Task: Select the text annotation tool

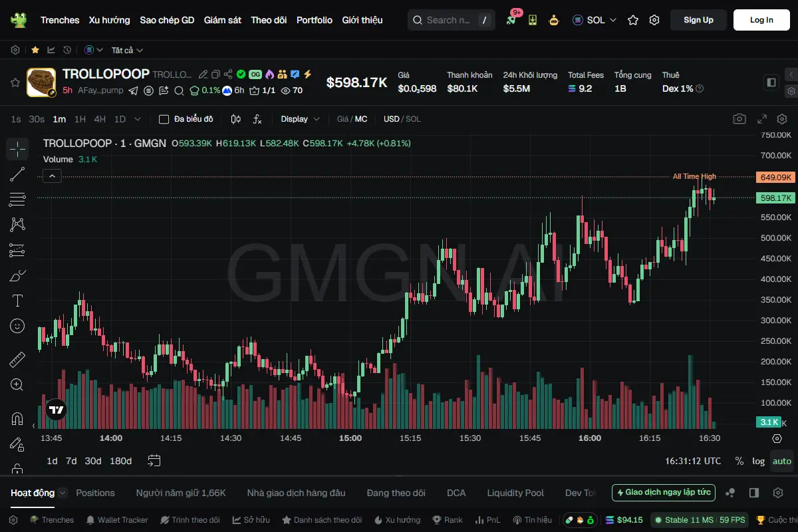Action: (x=17, y=301)
